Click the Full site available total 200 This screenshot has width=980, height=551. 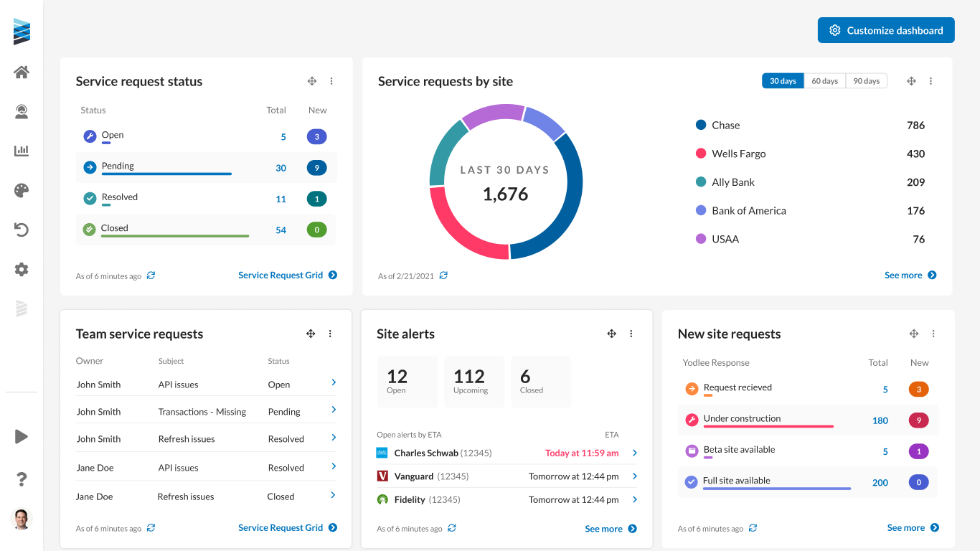[x=880, y=483]
